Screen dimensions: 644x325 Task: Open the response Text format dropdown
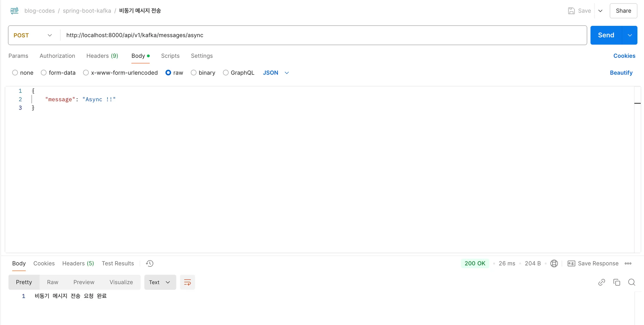[160, 282]
